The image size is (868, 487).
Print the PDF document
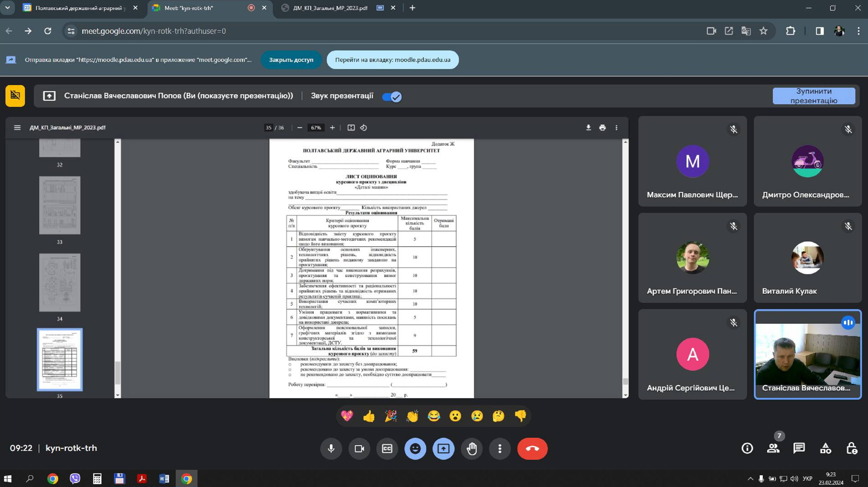coord(603,128)
